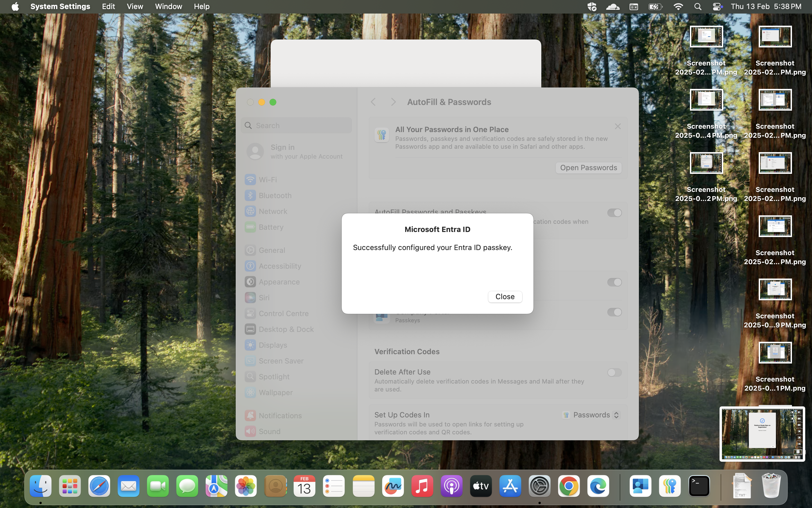Open Network settings in sidebar

tap(296, 211)
